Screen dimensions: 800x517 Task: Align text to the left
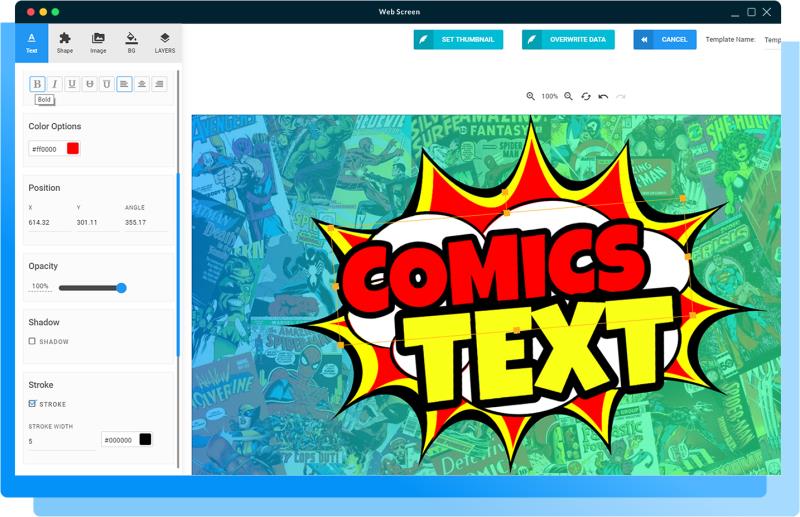(124, 84)
